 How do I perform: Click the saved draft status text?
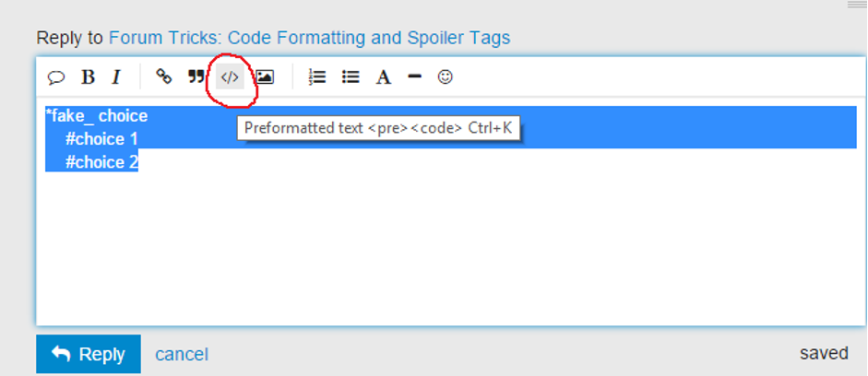[824, 353]
